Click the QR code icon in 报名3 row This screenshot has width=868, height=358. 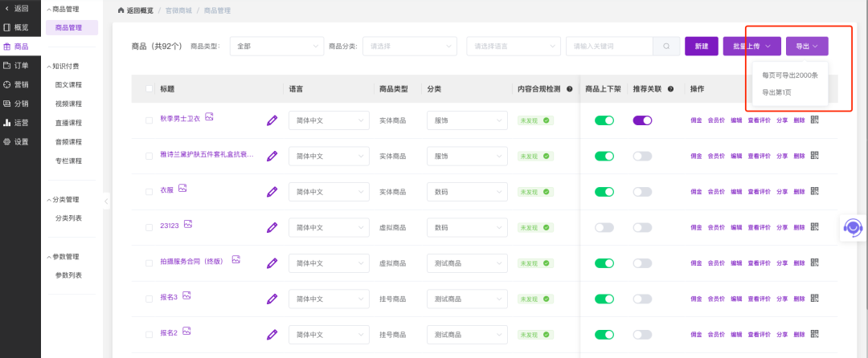point(814,299)
